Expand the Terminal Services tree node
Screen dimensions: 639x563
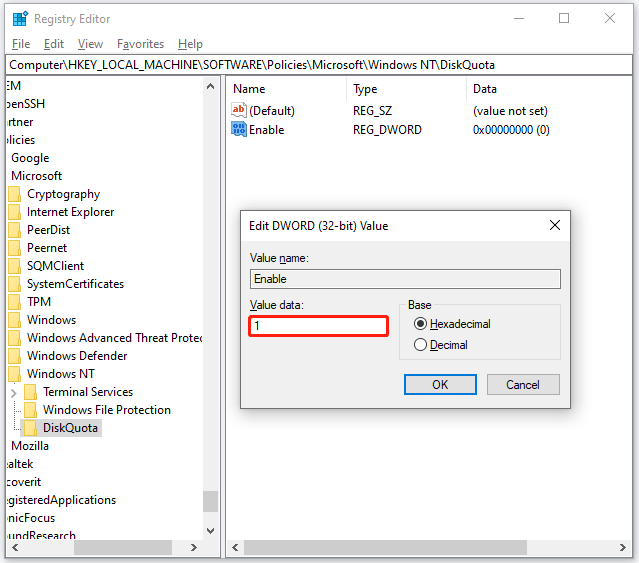tap(13, 393)
